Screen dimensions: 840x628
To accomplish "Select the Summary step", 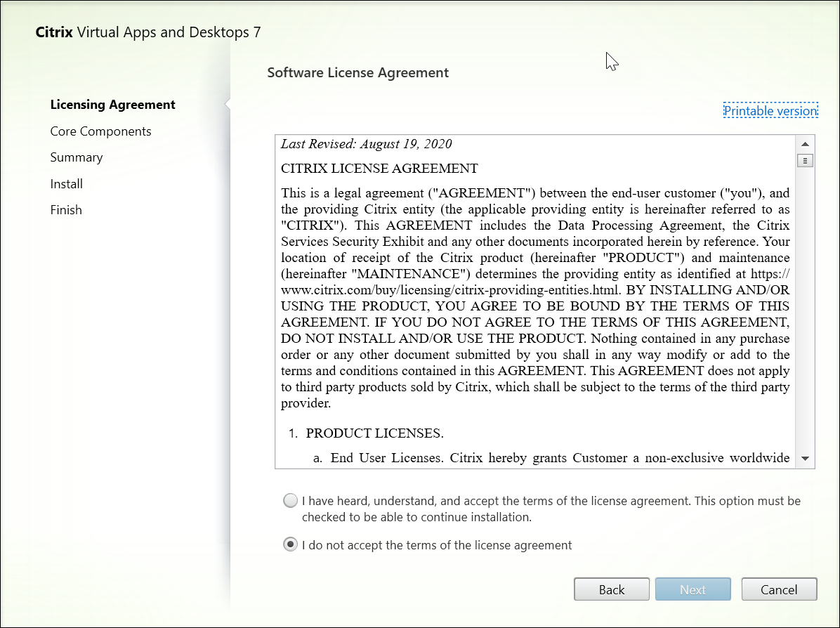I will (76, 157).
